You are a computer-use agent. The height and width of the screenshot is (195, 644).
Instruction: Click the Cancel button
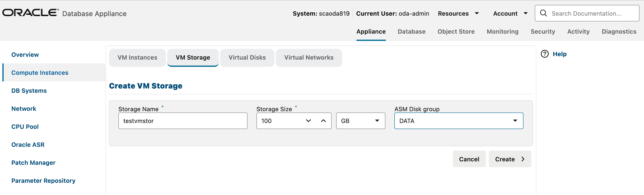(x=469, y=159)
